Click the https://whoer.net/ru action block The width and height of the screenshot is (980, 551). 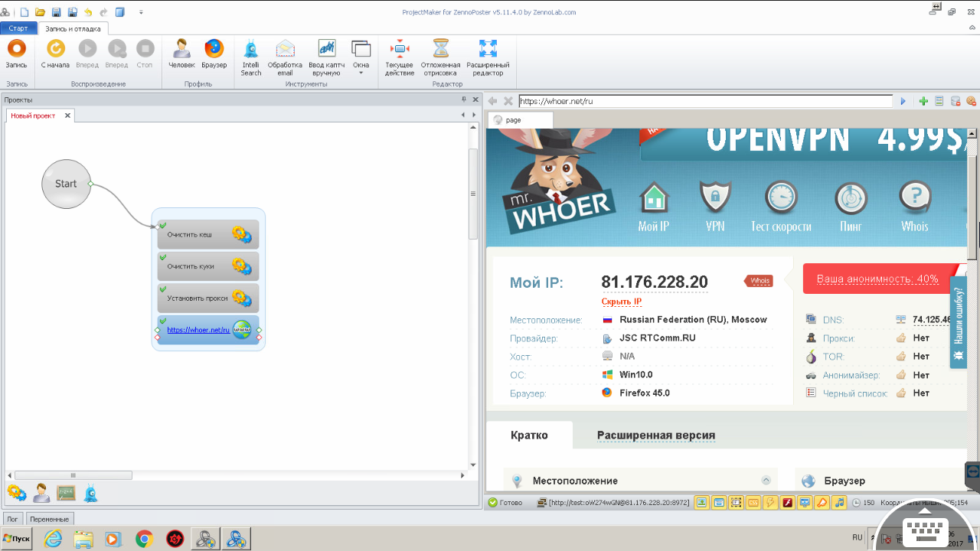[208, 330]
